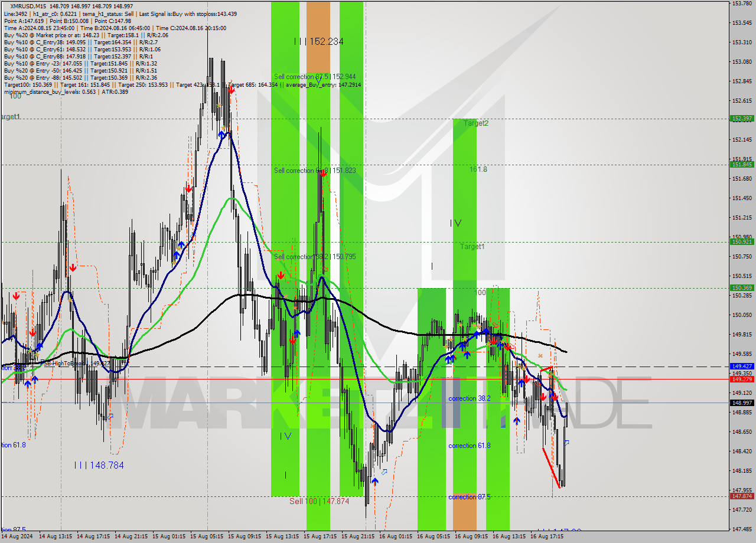Viewport: 756px width, 543px height.
Task: Click the 'I I I 148.784' wave label
Action: (x=99, y=465)
